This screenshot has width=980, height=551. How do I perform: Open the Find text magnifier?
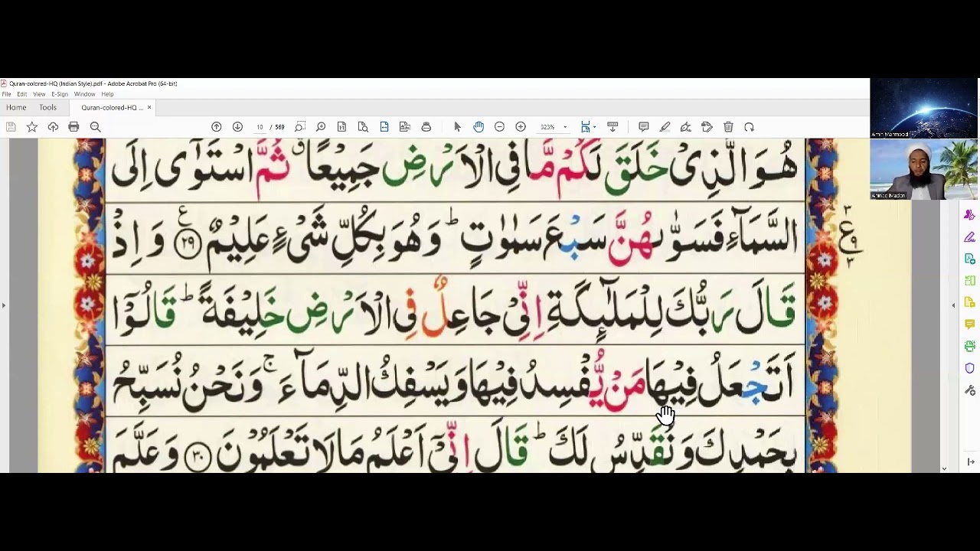[x=96, y=127]
